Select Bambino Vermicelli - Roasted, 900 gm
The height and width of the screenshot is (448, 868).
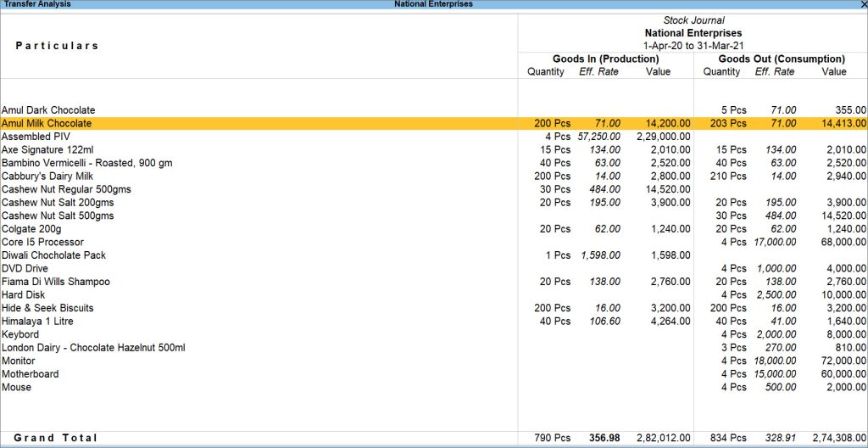pos(87,163)
